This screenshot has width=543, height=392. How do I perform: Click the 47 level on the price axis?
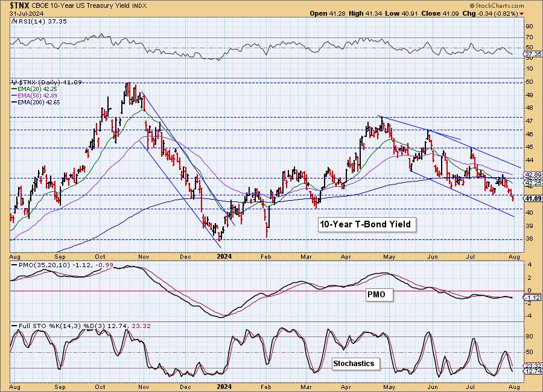530,121
